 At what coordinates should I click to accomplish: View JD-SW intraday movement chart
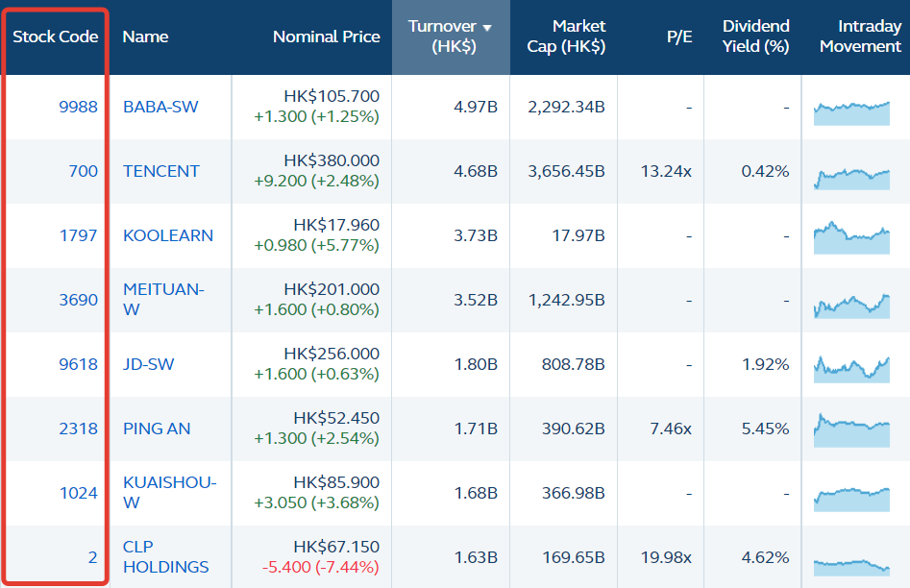[851, 367]
